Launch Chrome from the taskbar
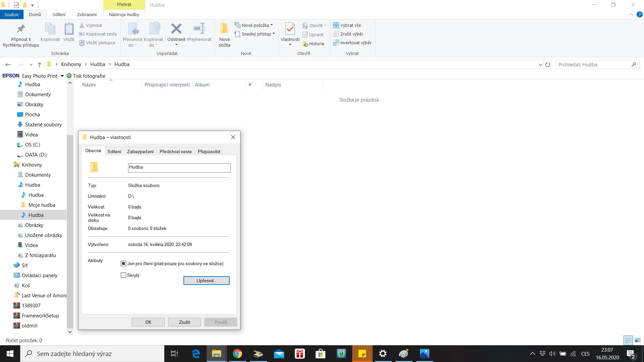This screenshot has height=362, width=644. point(237,354)
